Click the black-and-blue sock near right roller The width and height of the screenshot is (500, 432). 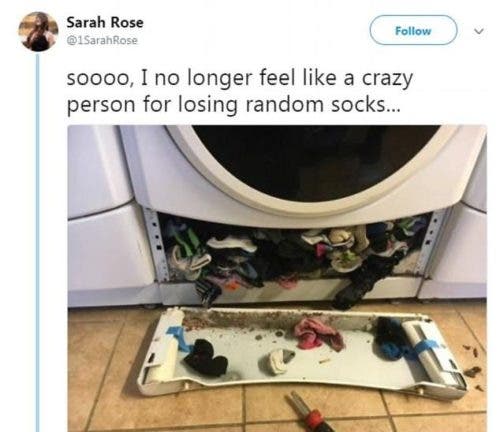[392, 338]
